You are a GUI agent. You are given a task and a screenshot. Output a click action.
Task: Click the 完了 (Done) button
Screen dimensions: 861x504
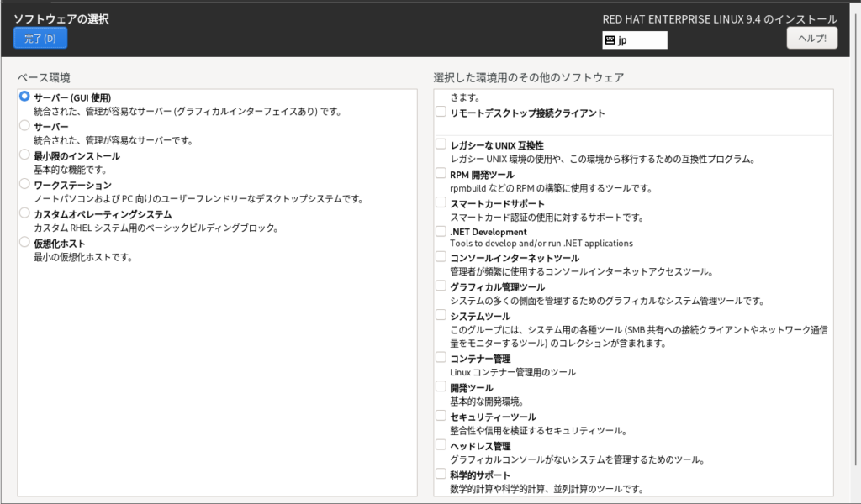coord(40,38)
